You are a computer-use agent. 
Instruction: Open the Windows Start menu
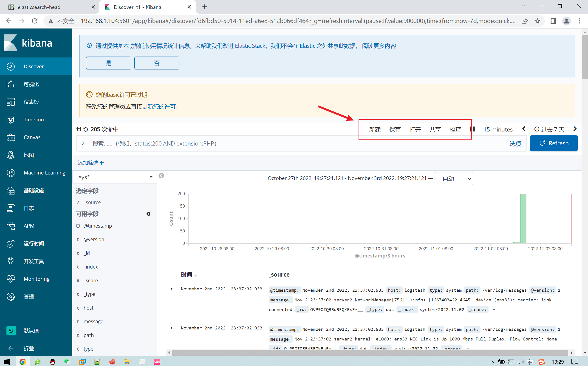7,362
